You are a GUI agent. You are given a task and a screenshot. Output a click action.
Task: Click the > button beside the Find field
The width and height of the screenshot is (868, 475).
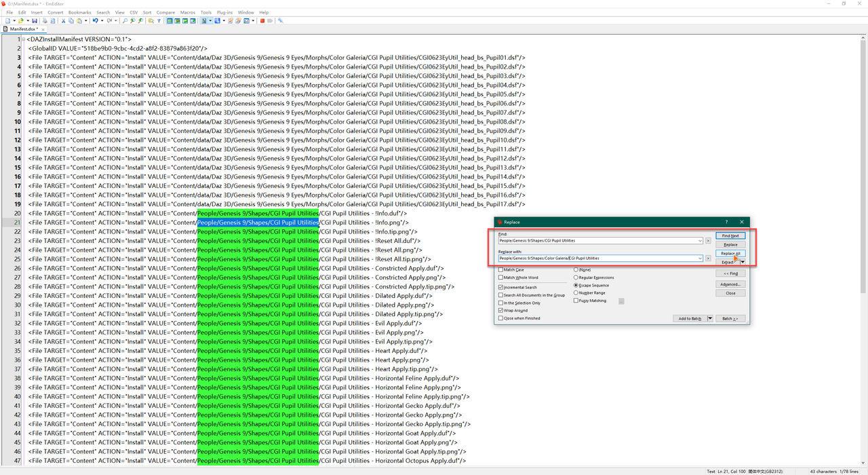pos(708,241)
